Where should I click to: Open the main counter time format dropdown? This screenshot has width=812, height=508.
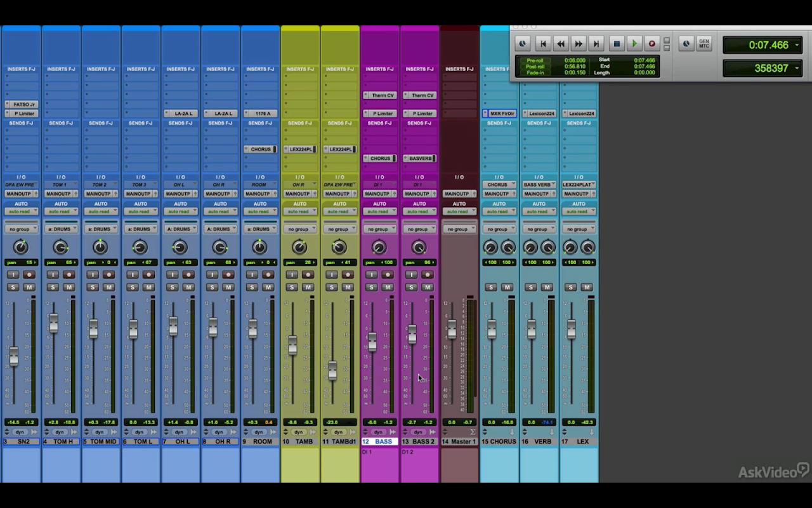(x=797, y=45)
